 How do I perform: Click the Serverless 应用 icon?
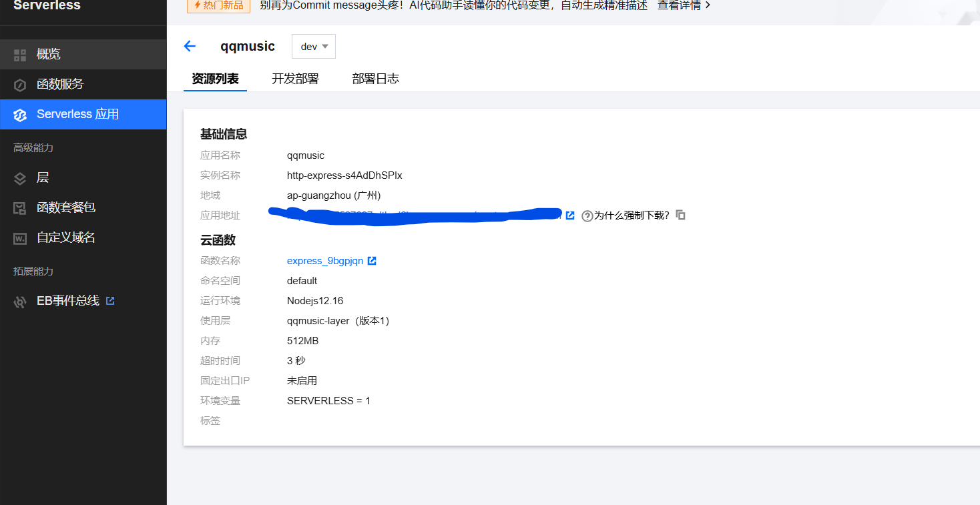[x=20, y=115]
